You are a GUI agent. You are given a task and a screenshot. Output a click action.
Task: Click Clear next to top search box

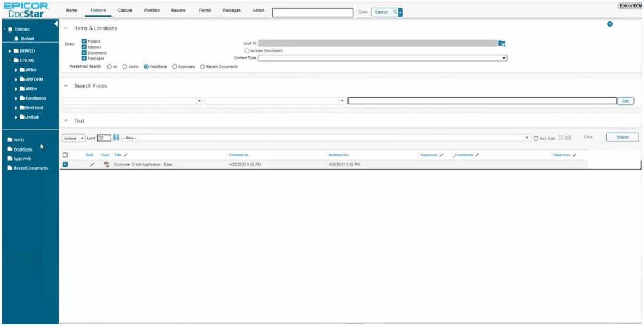(363, 12)
